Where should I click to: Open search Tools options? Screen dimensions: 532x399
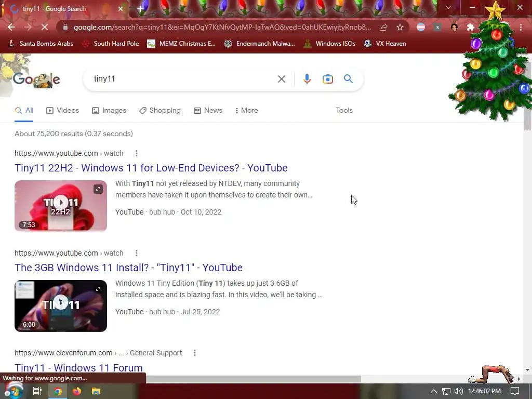pyautogui.click(x=344, y=111)
